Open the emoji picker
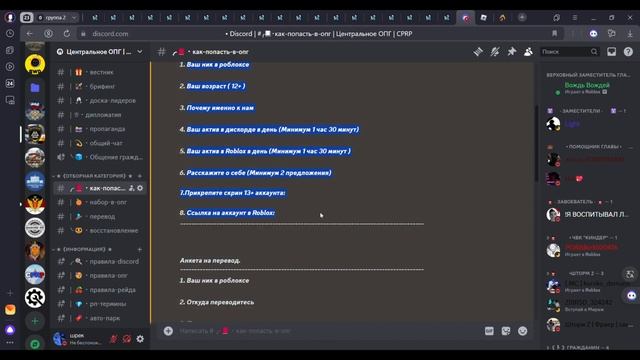 (522, 331)
